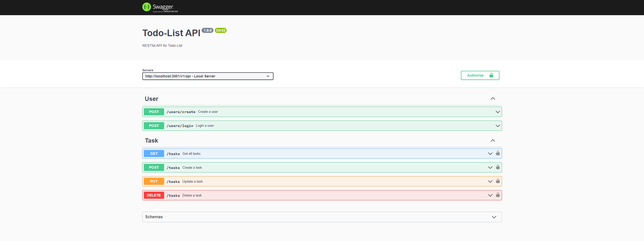The height and width of the screenshot is (241, 644).
Task: Click lock icon on GET /tasks row
Action: (498, 153)
